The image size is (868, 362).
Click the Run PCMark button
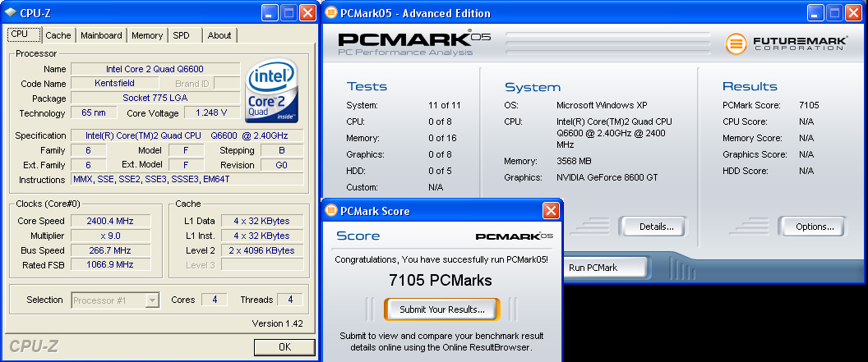(605, 268)
